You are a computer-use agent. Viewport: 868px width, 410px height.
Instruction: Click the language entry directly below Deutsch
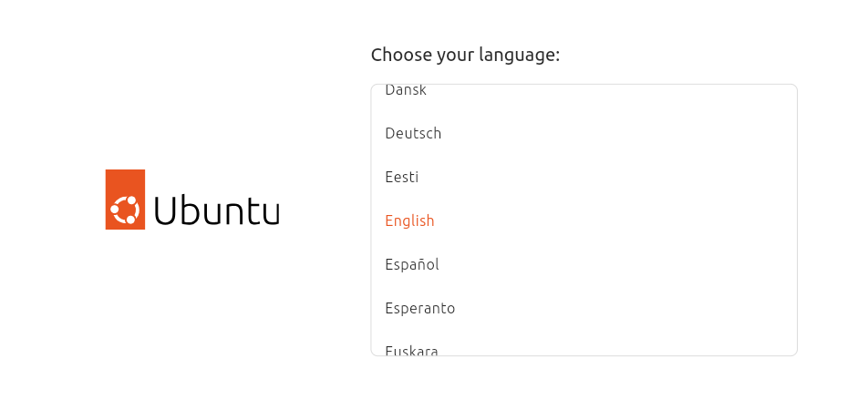pyautogui.click(x=401, y=177)
